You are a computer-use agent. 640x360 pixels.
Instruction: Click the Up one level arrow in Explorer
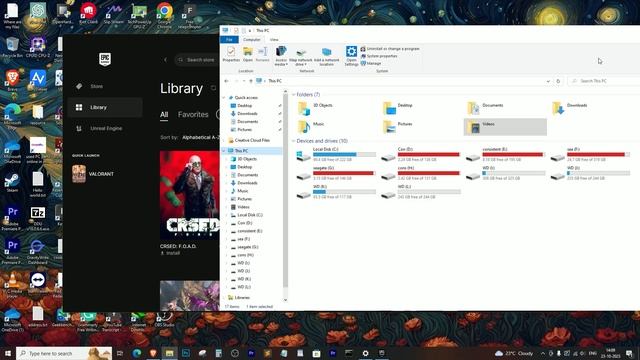(251, 81)
